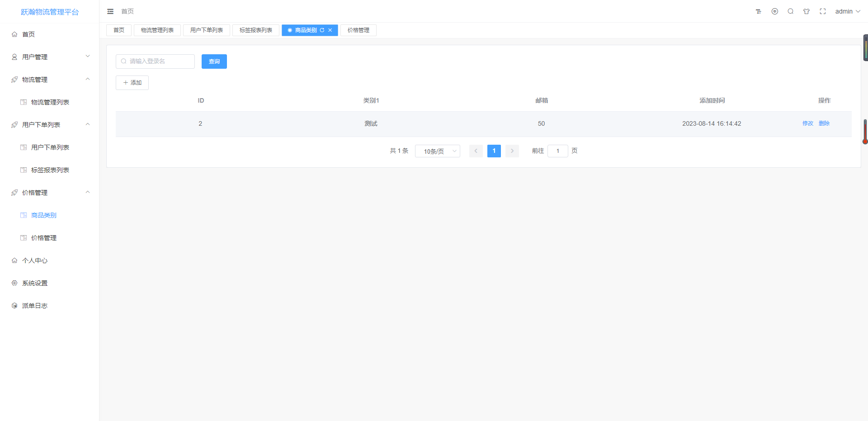Image resolution: width=868 pixels, height=421 pixels.
Task: Switch language via the circled 中 icon
Action: [x=775, y=11]
